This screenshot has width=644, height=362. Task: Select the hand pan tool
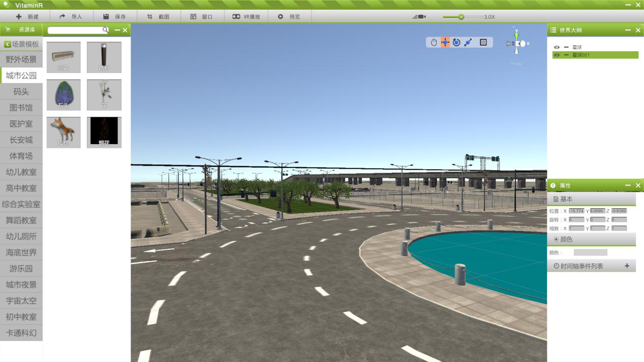[434, 43]
